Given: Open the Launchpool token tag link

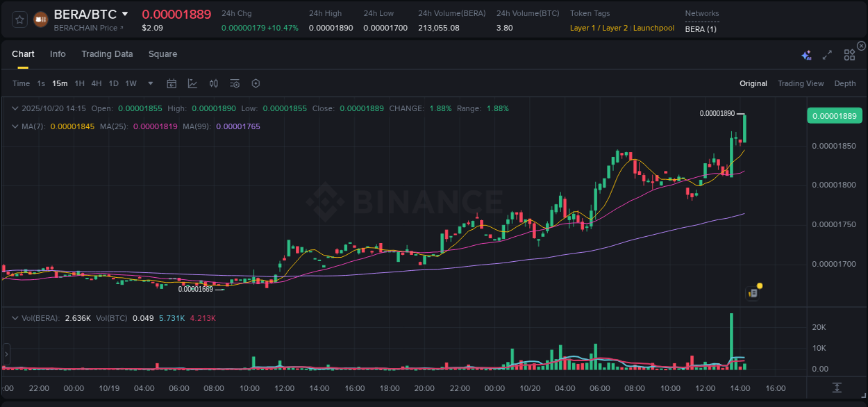Looking at the screenshot, I should (x=653, y=28).
